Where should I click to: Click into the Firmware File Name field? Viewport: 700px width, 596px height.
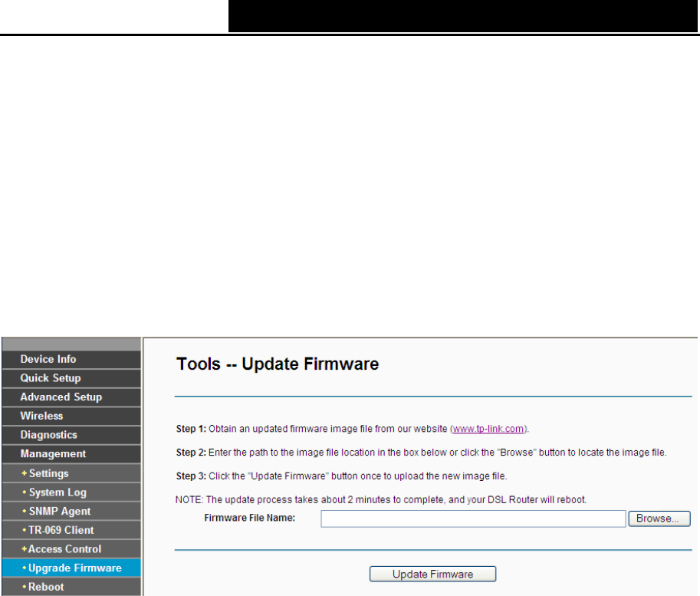[473, 519]
